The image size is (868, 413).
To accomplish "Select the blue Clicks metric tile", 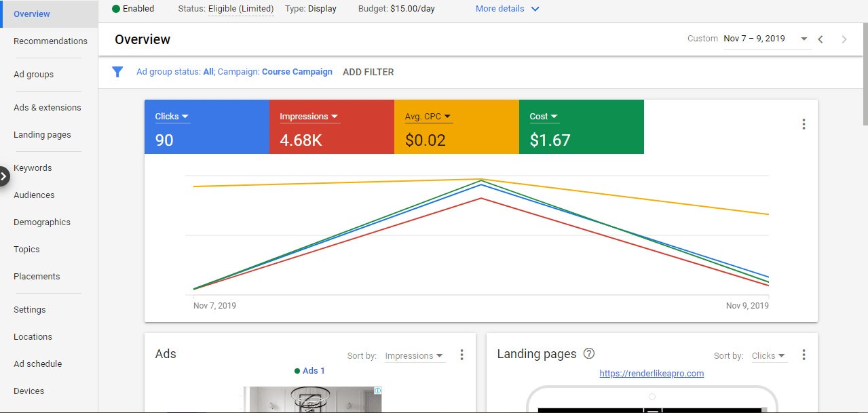I will coord(207,127).
